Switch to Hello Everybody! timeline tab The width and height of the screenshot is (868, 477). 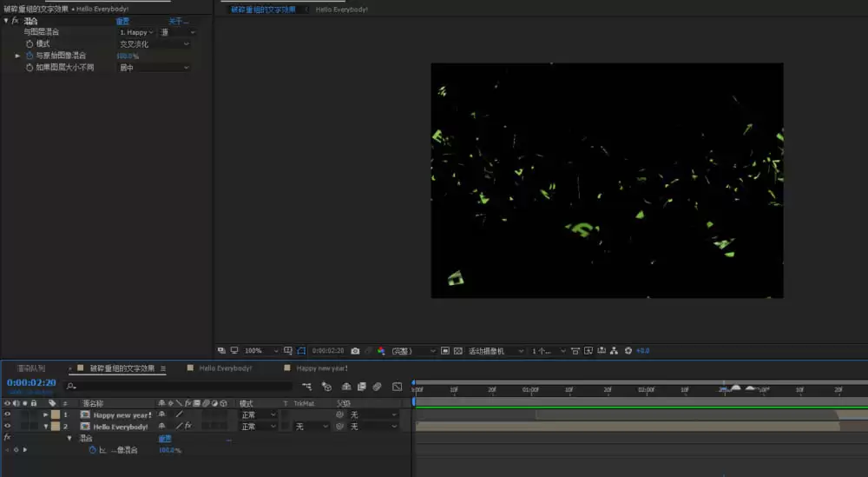click(225, 368)
